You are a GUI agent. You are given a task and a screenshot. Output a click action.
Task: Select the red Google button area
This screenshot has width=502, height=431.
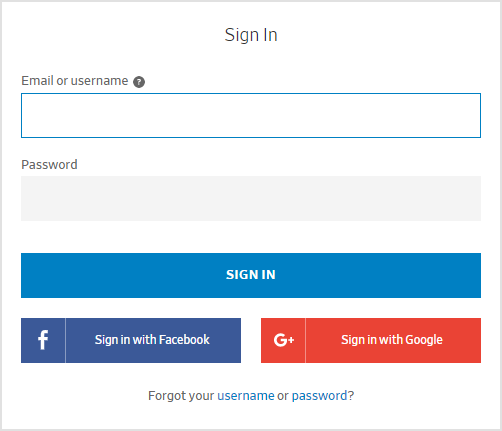[371, 340]
